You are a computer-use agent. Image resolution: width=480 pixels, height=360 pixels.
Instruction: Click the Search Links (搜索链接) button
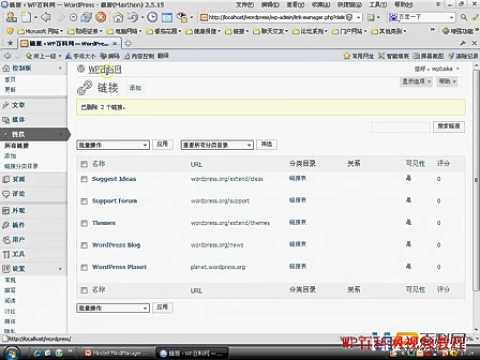pyautogui.click(x=449, y=126)
